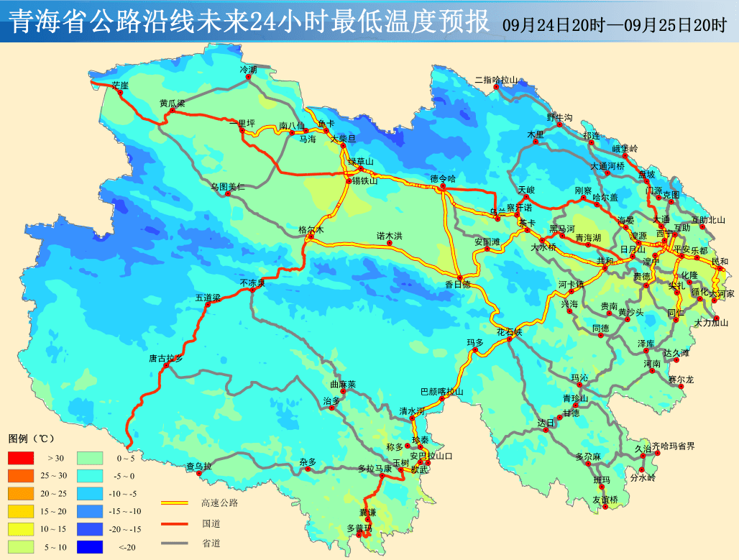Click the 15~20 legend color box
739x560 pixels.
click(x=21, y=511)
